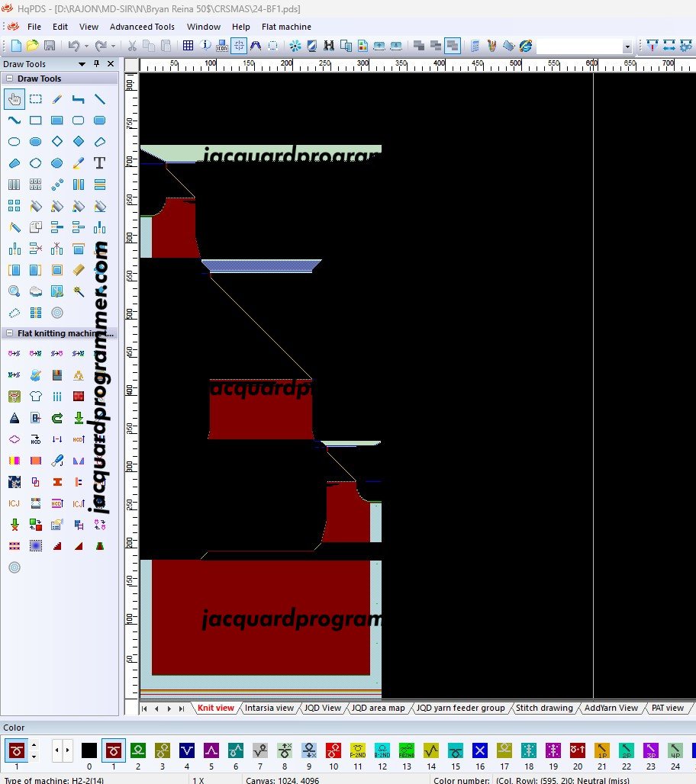Click the save icon in toolbar
696x784 pixels.
(50, 46)
